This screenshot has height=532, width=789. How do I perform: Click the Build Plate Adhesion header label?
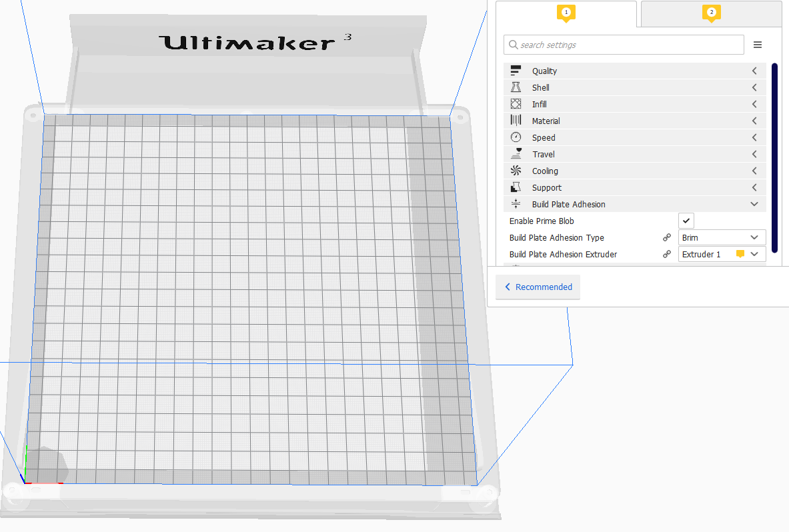pyautogui.click(x=569, y=204)
